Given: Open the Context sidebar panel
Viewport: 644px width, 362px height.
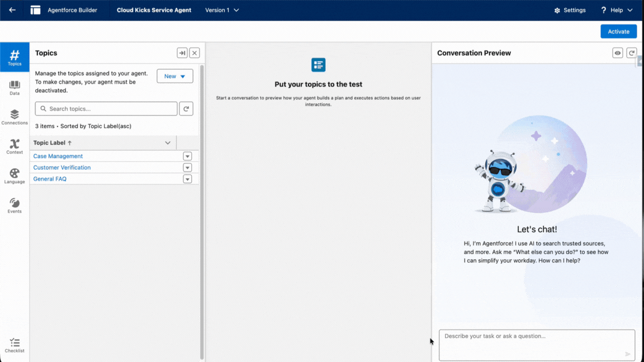Looking at the screenshot, I should pyautogui.click(x=15, y=146).
